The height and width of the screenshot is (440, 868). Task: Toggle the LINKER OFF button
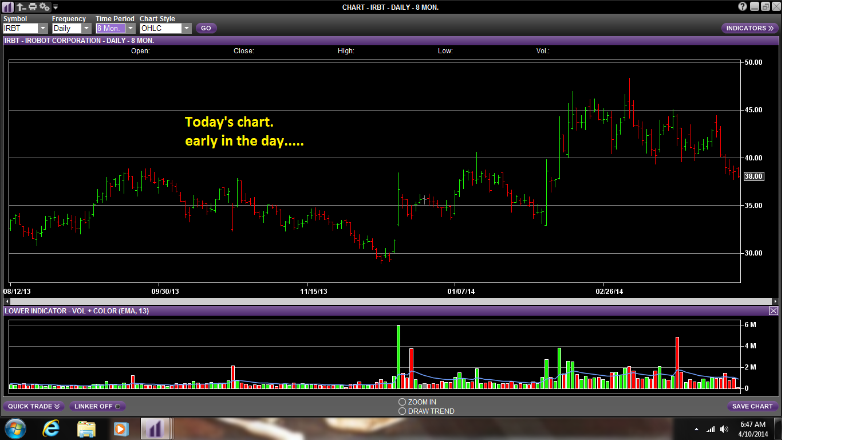tap(97, 406)
